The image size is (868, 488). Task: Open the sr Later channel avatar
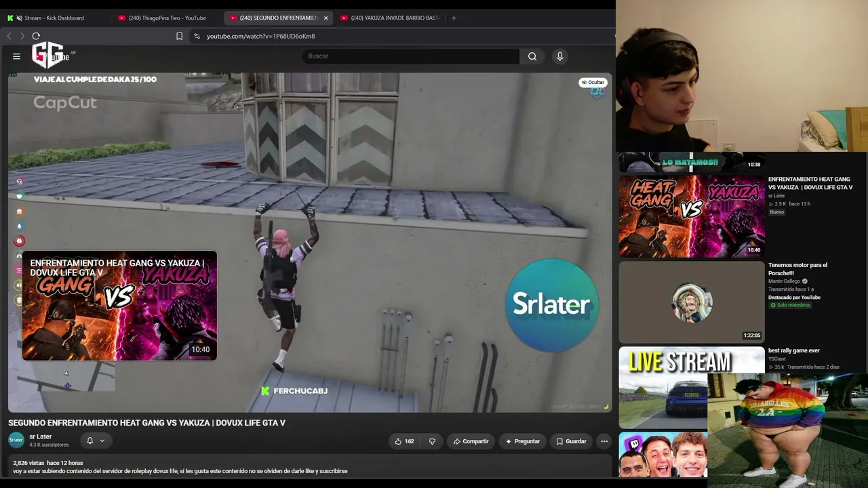(x=16, y=441)
